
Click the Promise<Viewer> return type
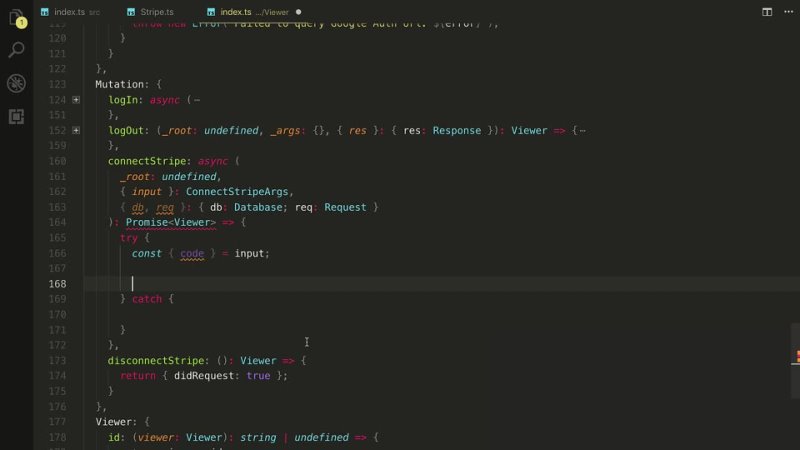(x=171, y=222)
